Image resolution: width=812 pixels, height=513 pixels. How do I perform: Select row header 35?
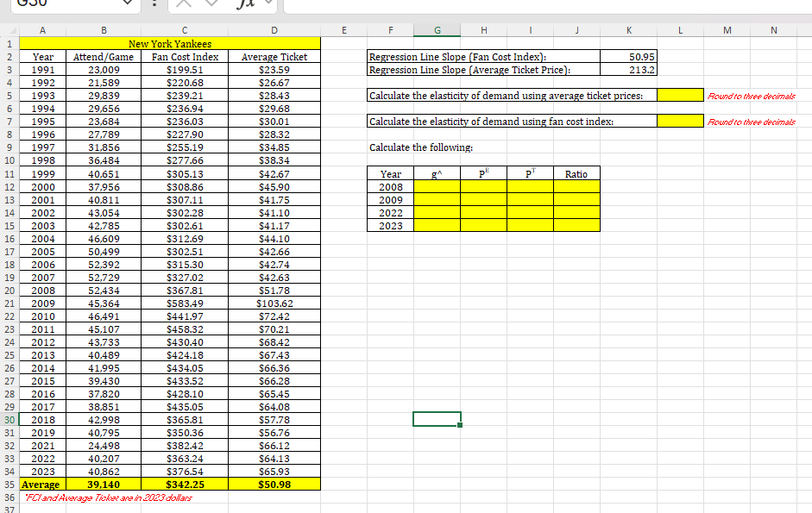pyautogui.click(x=9, y=484)
